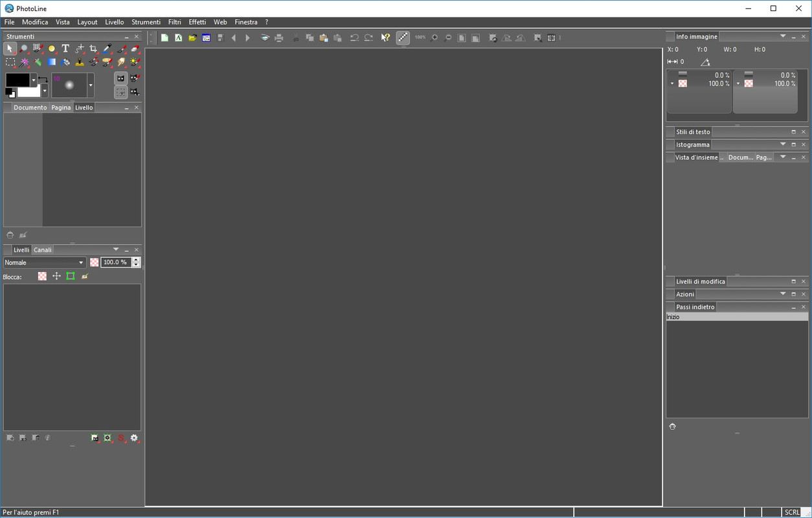Toggle the lock position move icon
The height and width of the screenshot is (518, 812).
click(56, 276)
